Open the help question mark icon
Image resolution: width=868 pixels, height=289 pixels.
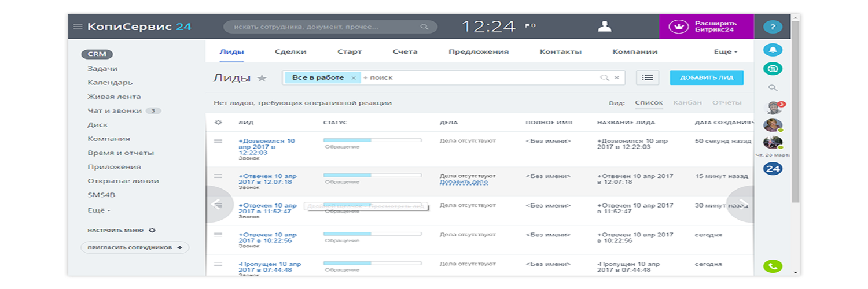pos(773,27)
